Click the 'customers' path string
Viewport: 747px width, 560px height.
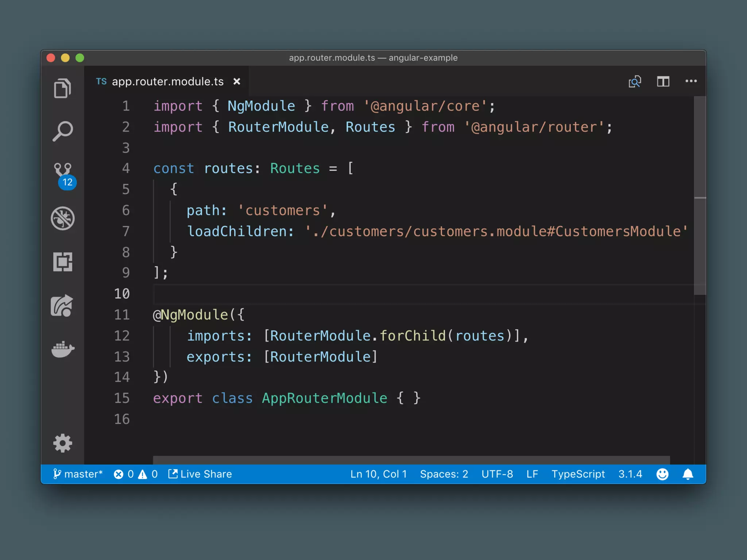pyautogui.click(x=283, y=210)
